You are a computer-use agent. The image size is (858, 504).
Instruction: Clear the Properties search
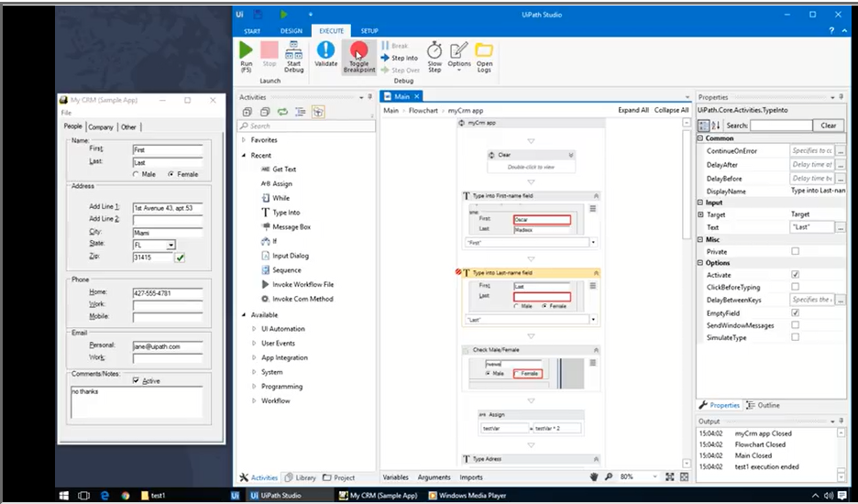828,126
